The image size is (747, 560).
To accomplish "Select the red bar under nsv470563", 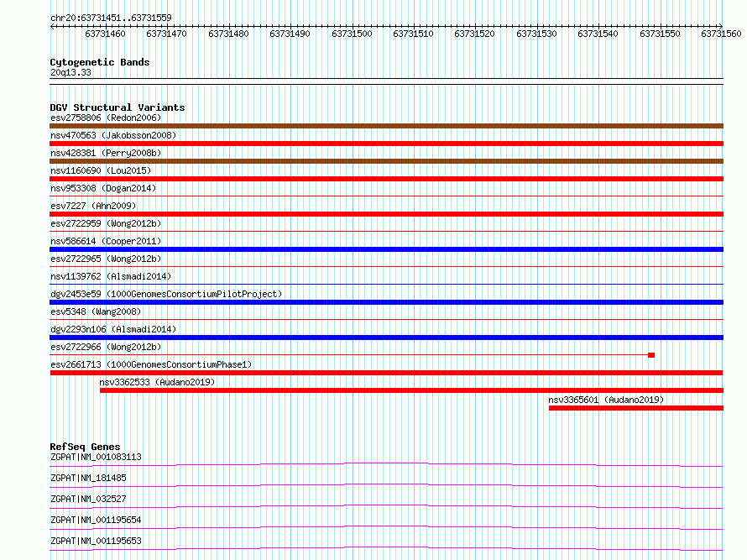I will click(386, 144).
